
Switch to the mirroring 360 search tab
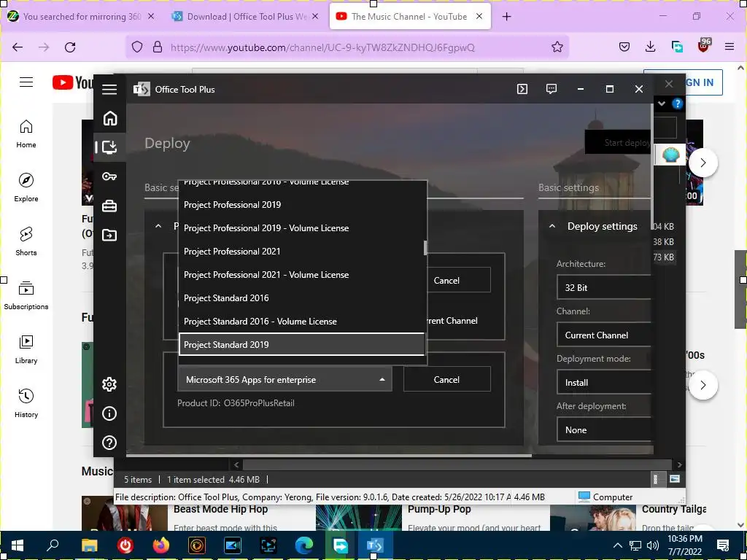[81, 16]
